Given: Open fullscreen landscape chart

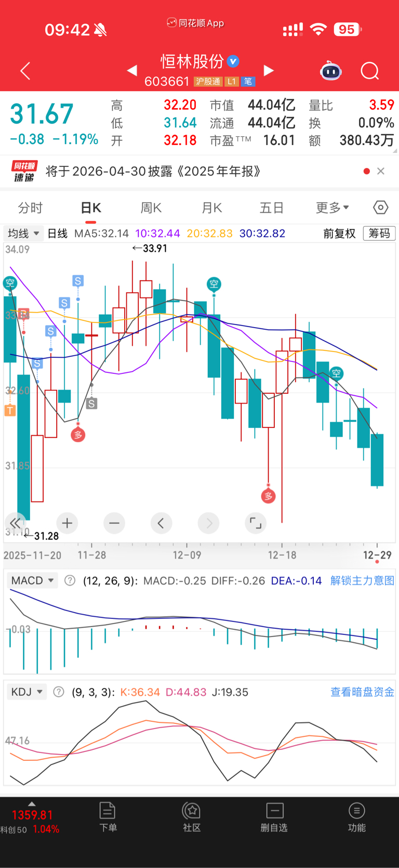Looking at the screenshot, I should [256, 523].
